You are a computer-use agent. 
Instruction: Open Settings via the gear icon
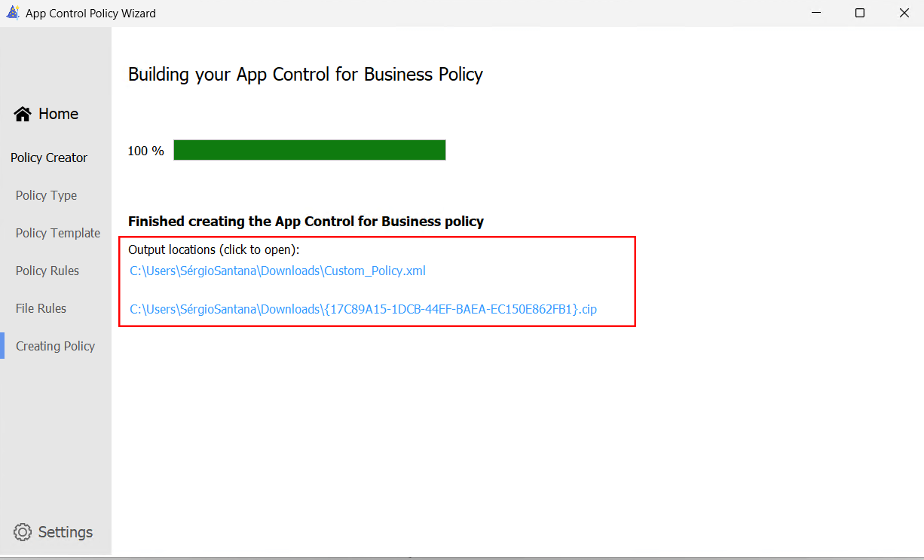pyautogui.click(x=23, y=532)
